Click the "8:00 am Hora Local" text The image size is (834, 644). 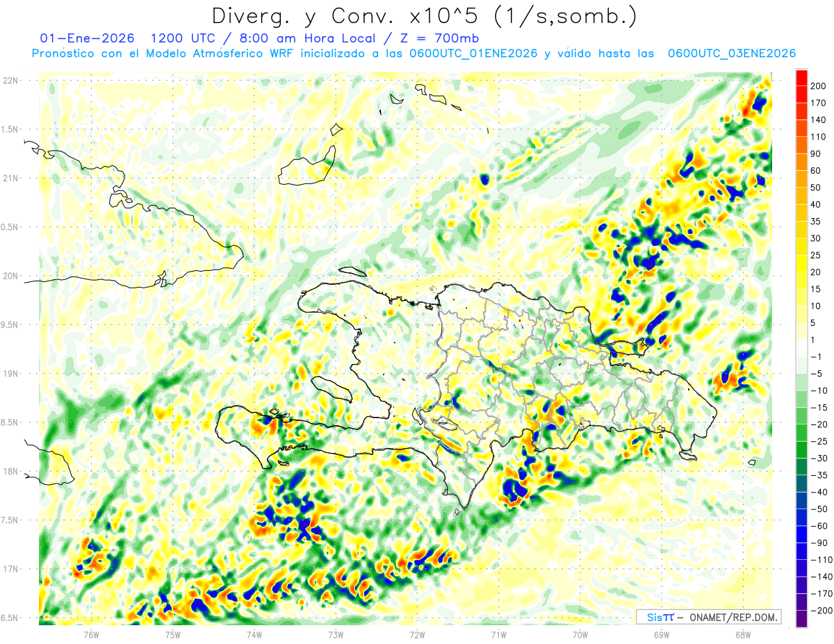click(x=306, y=38)
